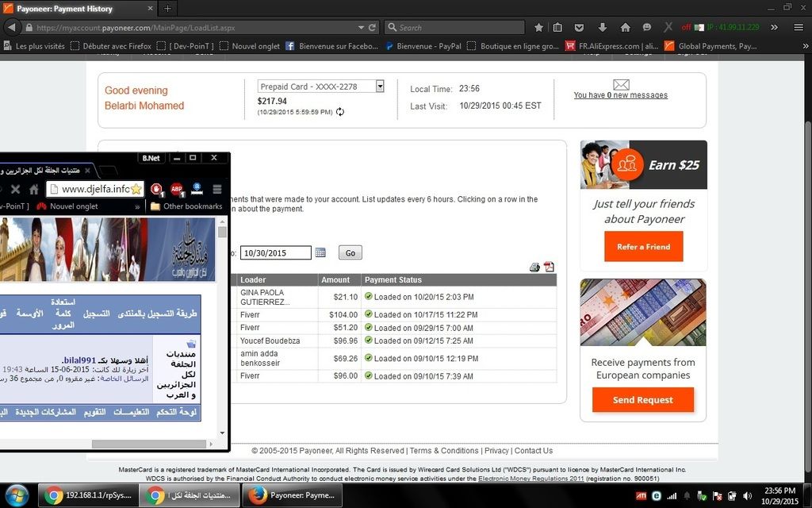Screen dimensions: 812x508
Task: Click the Chrome www.djelfa.info address bar
Action: pos(95,189)
